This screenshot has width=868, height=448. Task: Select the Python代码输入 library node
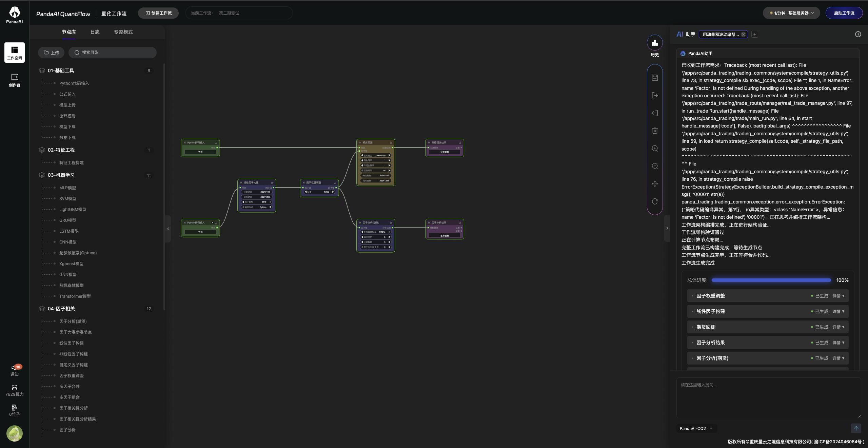click(x=74, y=83)
